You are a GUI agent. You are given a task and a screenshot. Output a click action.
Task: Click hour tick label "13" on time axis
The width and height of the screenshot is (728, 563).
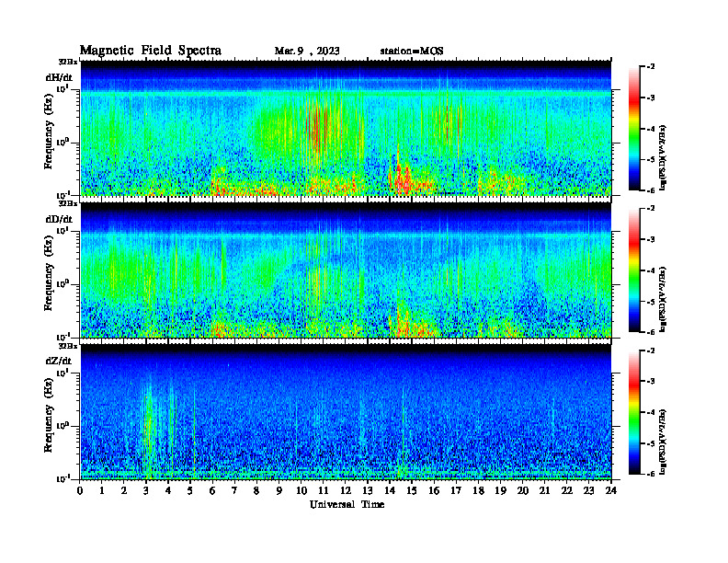click(x=368, y=491)
